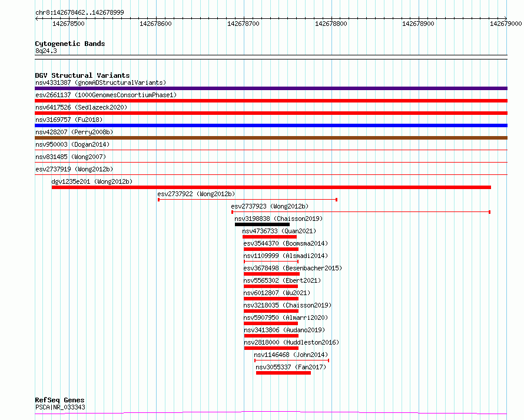Screen dimensions: 524x420
Task: Open nsv3218035 Chaisson2019 label
Action: pyautogui.click(x=287, y=305)
